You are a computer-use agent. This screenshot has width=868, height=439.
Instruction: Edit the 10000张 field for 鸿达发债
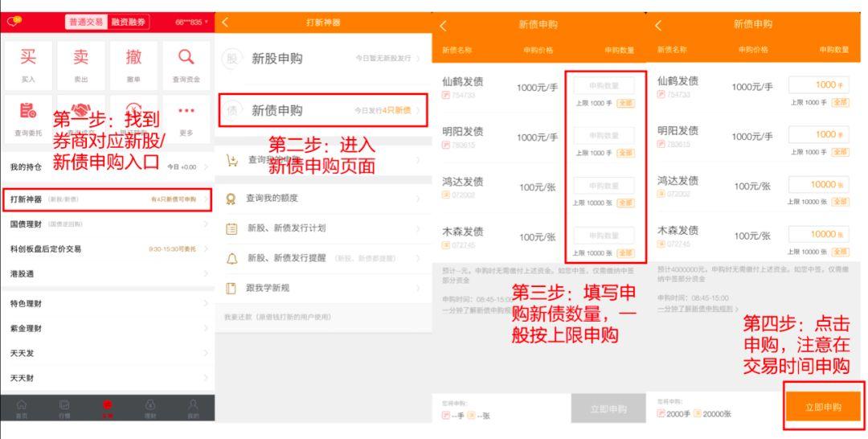pyautogui.click(x=819, y=184)
